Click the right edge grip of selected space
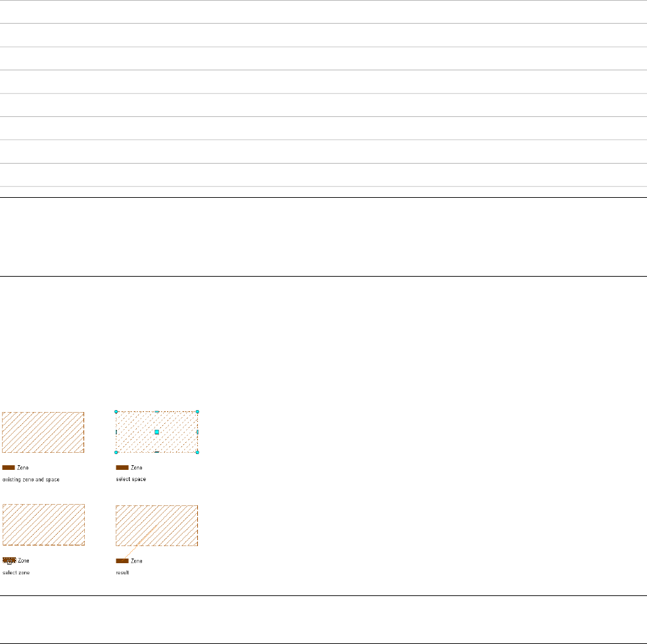Viewport: 647px width, 644px height. 197,432
